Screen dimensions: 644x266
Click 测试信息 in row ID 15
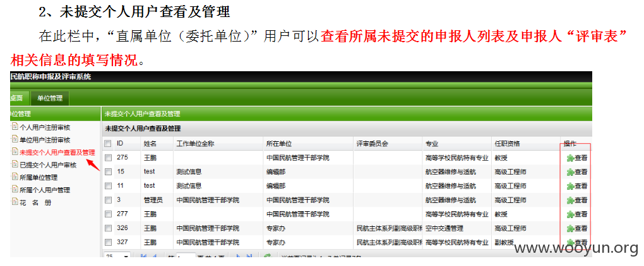pos(189,171)
